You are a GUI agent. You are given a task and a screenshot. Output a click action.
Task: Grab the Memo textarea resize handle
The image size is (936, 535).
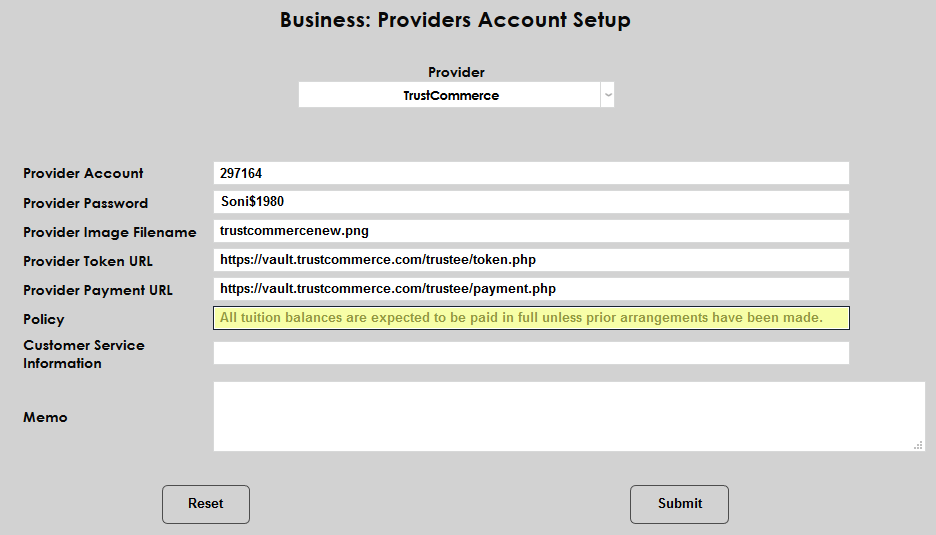pos(919,445)
